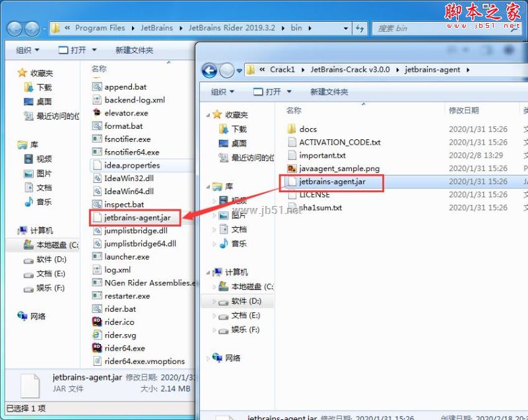Select the rider.svg icon
The width and height of the screenshot is (528, 420).
[x=97, y=335]
